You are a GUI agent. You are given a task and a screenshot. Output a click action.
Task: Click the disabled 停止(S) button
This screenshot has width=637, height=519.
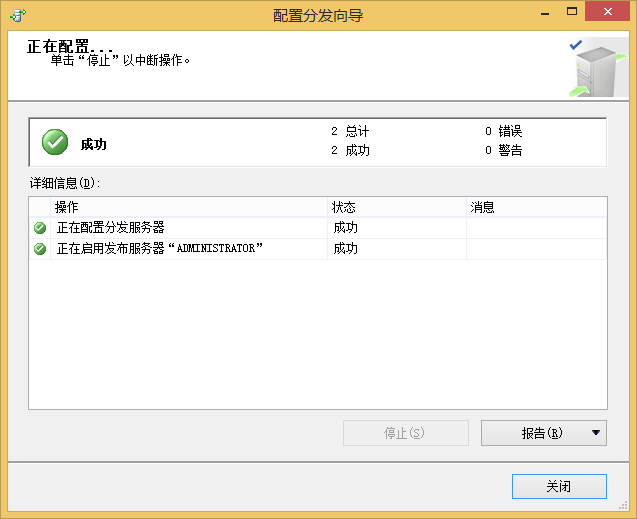(405, 433)
